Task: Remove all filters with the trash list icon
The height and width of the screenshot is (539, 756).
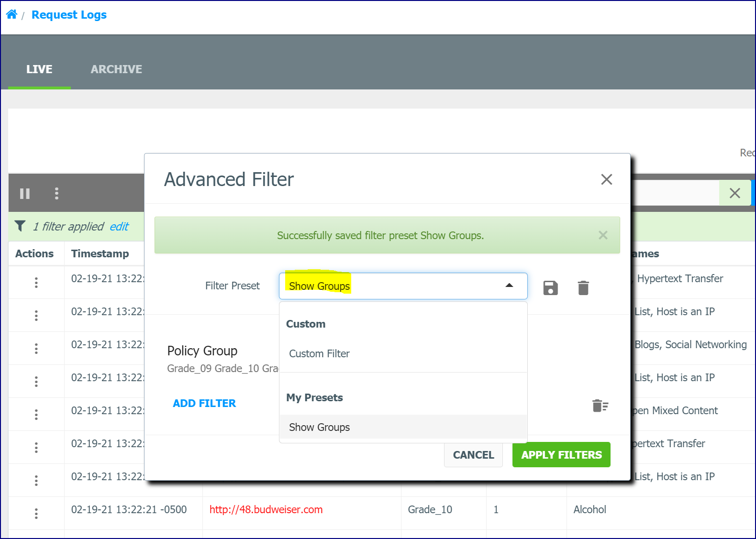Action: click(600, 406)
